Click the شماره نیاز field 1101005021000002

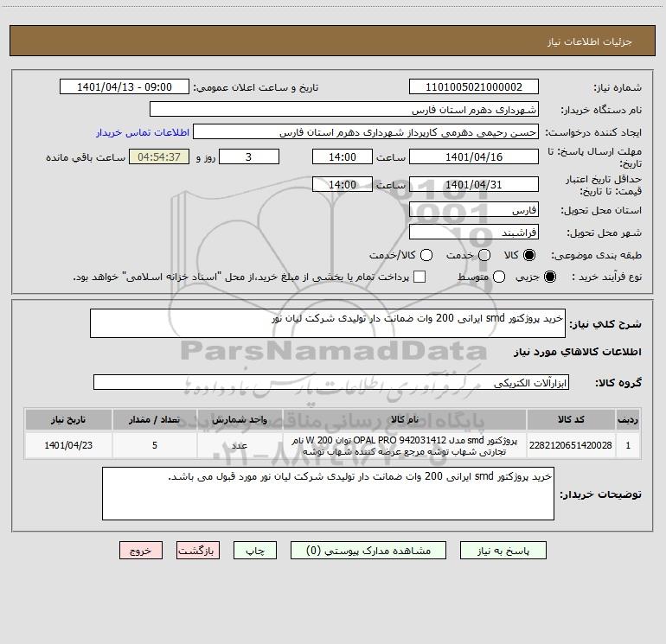tap(474, 86)
